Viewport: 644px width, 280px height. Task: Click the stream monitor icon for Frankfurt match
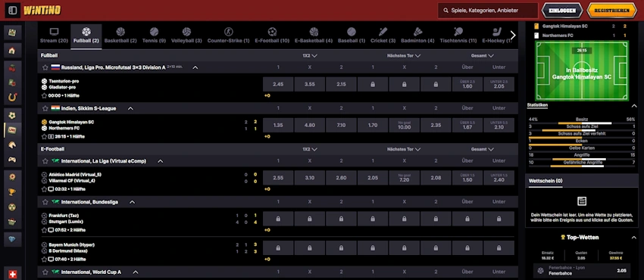coord(51,230)
